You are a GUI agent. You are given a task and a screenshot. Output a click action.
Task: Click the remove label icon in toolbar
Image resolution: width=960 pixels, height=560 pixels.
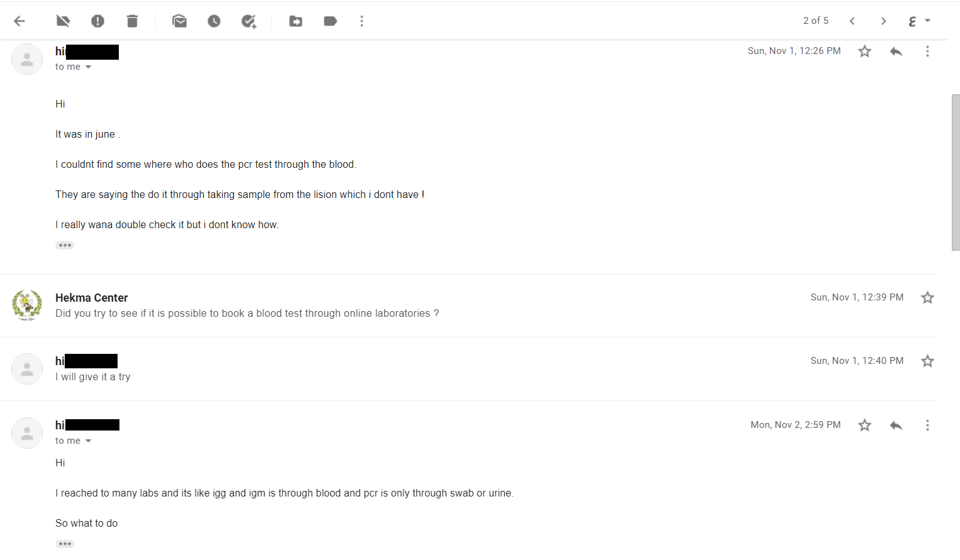[63, 21]
